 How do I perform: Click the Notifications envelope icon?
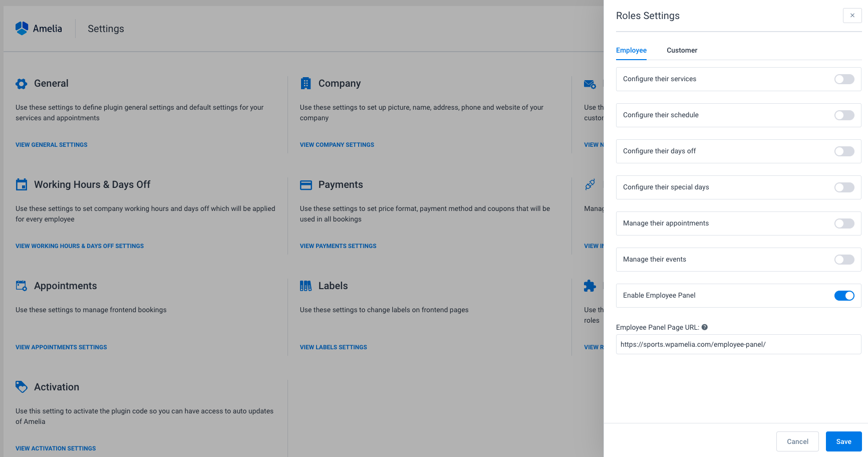coord(590,84)
